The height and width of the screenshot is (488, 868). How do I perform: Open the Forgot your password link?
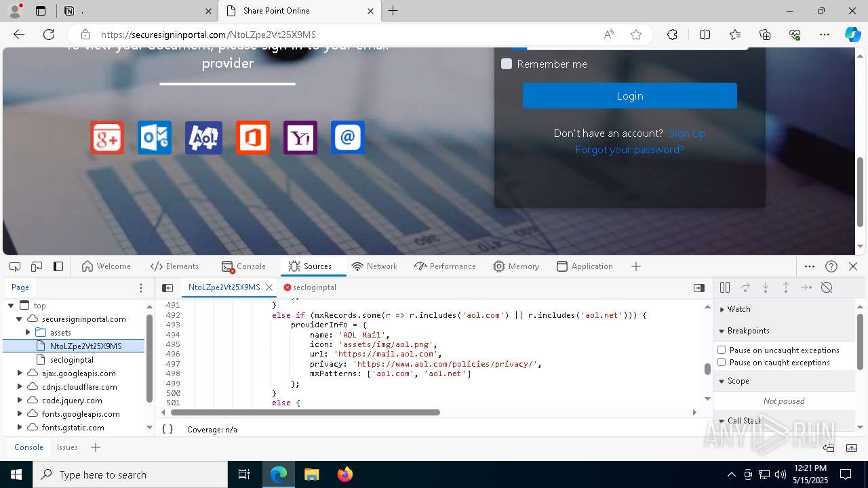629,150
